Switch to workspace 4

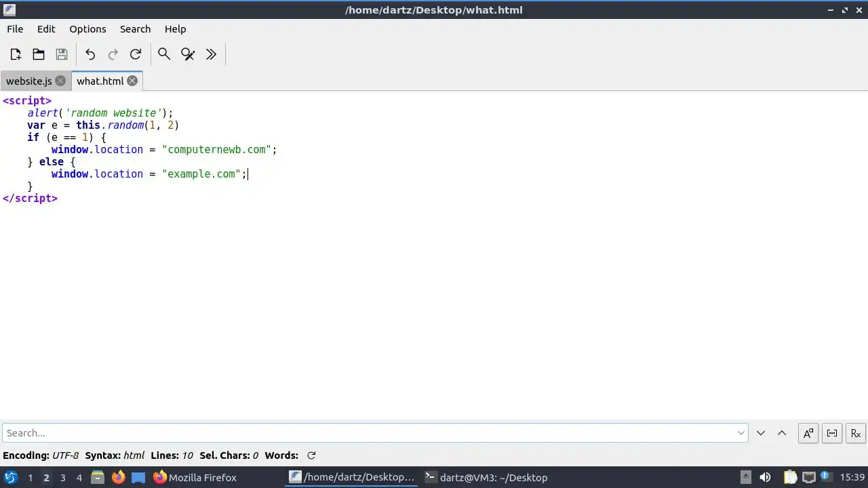point(79,477)
